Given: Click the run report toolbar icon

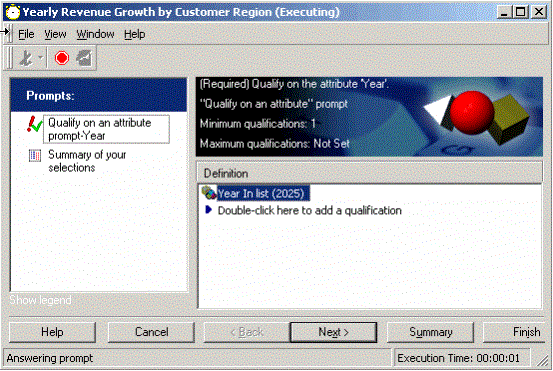Looking at the screenshot, I should [26, 58].
